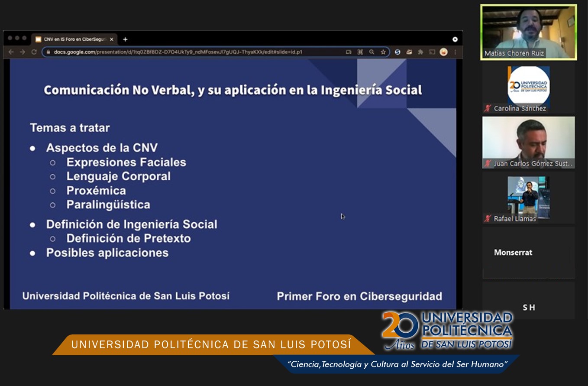Select the Monserrat participant tile
The width and height of the screenshot is (588, 386).
528,252
